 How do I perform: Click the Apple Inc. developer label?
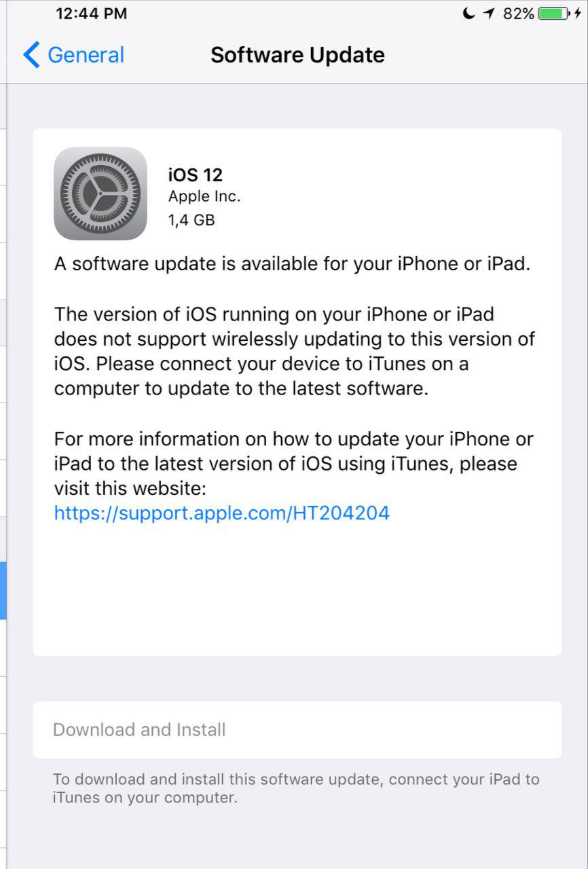(x=204, y=197)
